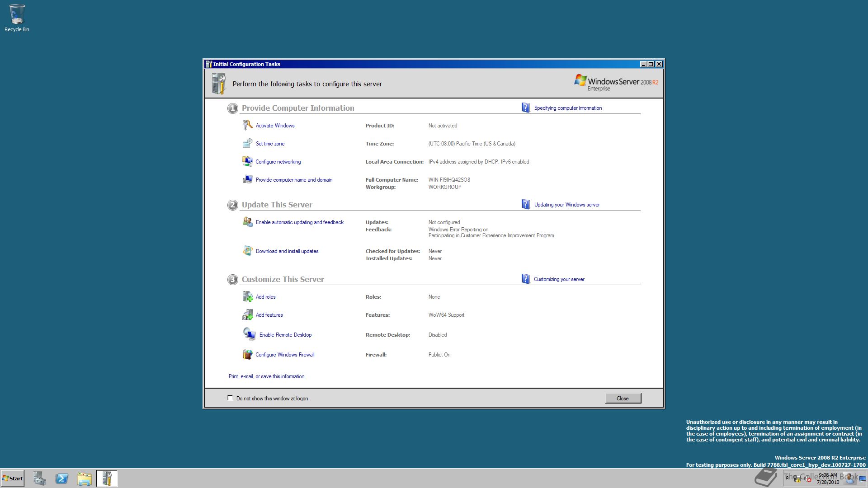Click the network status tray icon
Screen dimensions: 868x488
pyautogui.click(x=797, y=478)
